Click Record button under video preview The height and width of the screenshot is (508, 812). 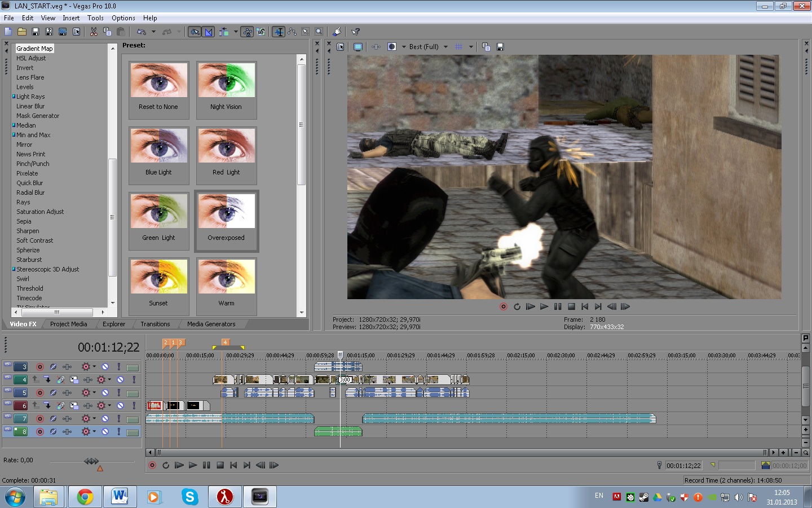point(504,306)
